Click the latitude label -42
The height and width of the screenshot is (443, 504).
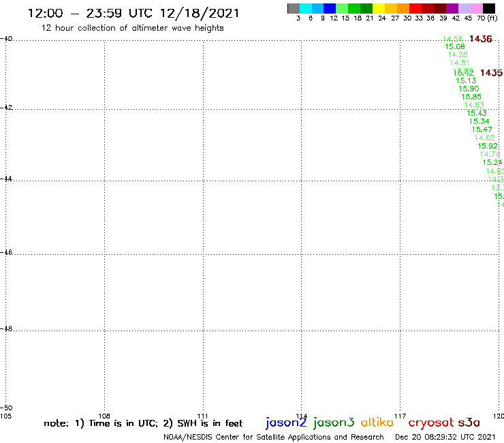pos(6,108)
